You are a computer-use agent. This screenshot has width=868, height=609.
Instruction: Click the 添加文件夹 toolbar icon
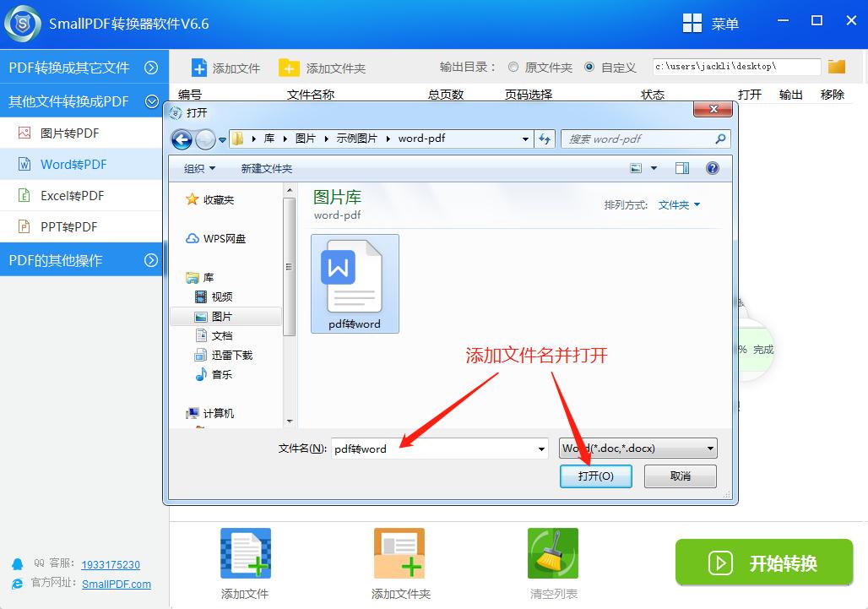pos(291,67)
